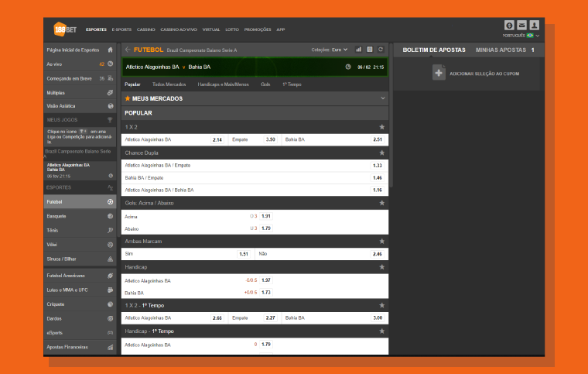Switch to the Todos Mercados tab
This screenshot has height=374, width=588.
tap(169, 84)
